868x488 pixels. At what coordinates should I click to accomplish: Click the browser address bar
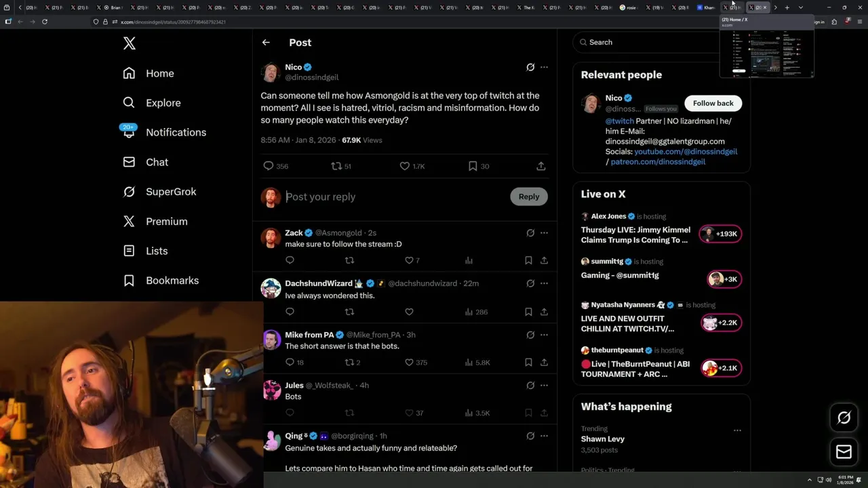tap(407, 22)
